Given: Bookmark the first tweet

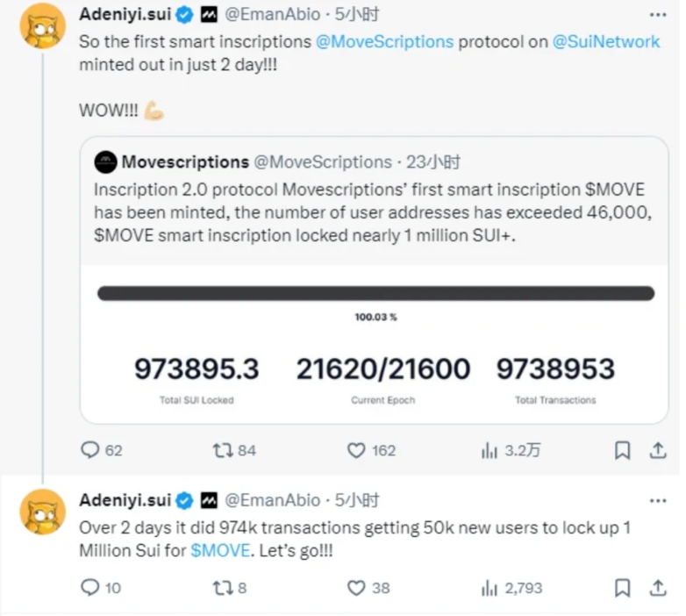Looking at the screenshot, I should click(x=622, y=450).
